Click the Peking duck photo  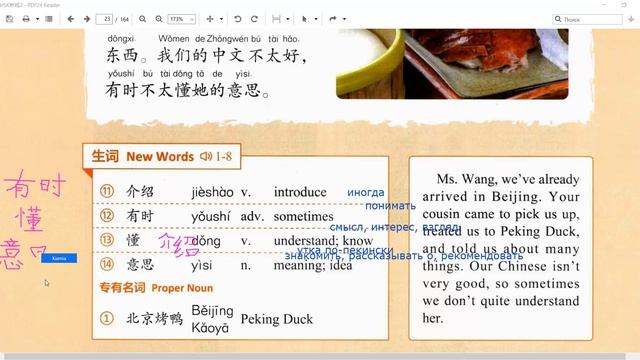[x=452, y=64]
